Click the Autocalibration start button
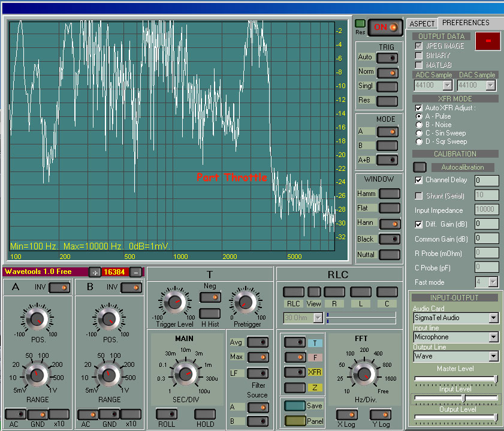The height and width of the screenshot is (431, 504). pyautogui.click(x=420, y=167)
